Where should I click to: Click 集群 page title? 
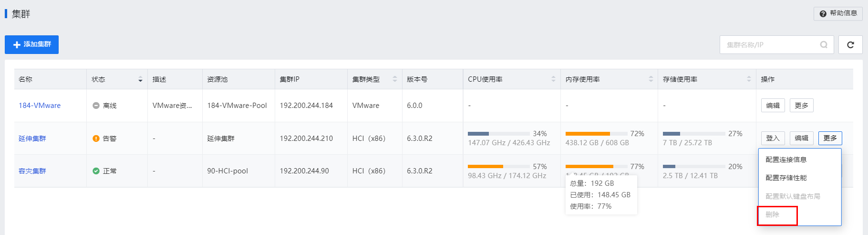tap(21, 14)
